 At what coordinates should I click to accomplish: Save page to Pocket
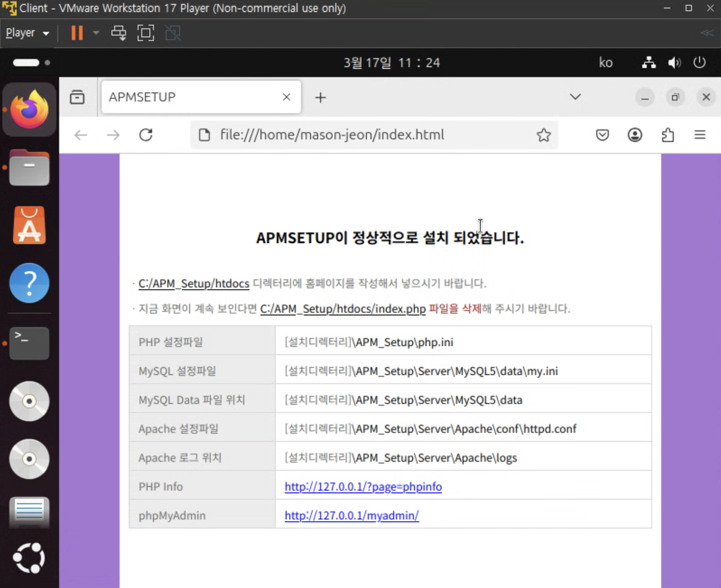coord(602,135)
